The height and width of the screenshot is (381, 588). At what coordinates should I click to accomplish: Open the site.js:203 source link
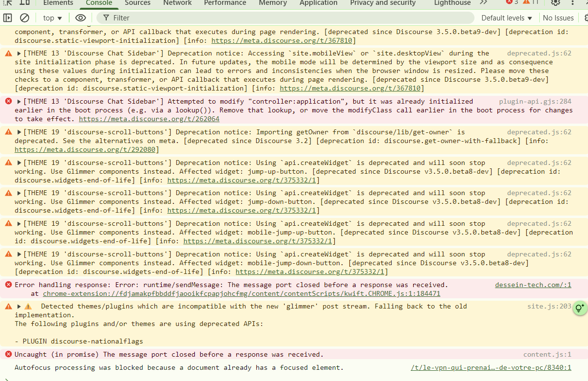[x=549, y=307]
